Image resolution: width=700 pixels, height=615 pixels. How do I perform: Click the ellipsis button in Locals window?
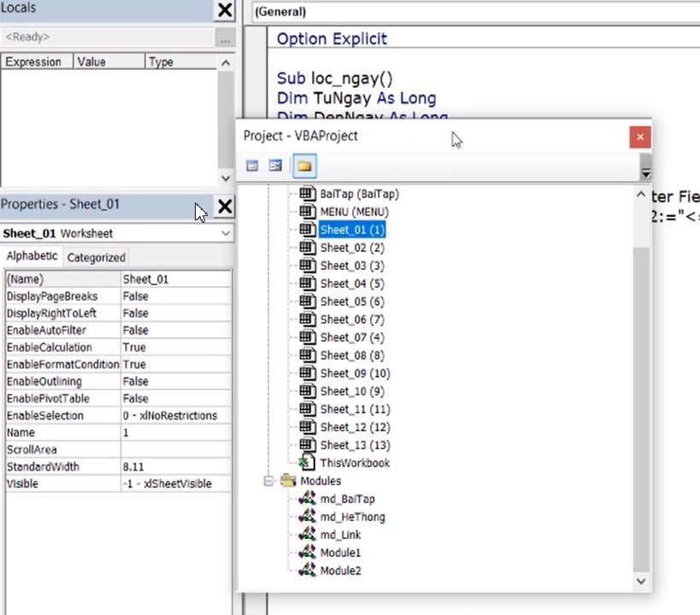coord(225,37)
